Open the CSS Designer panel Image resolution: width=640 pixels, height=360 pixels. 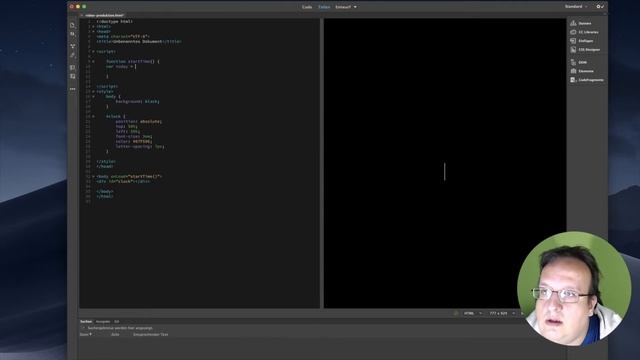[x=585, y=50]
